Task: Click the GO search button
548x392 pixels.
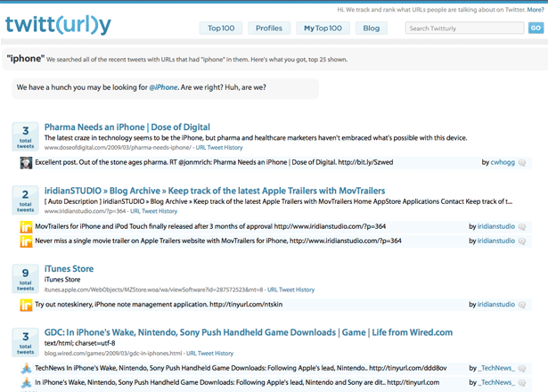Action: pos(536,28)
